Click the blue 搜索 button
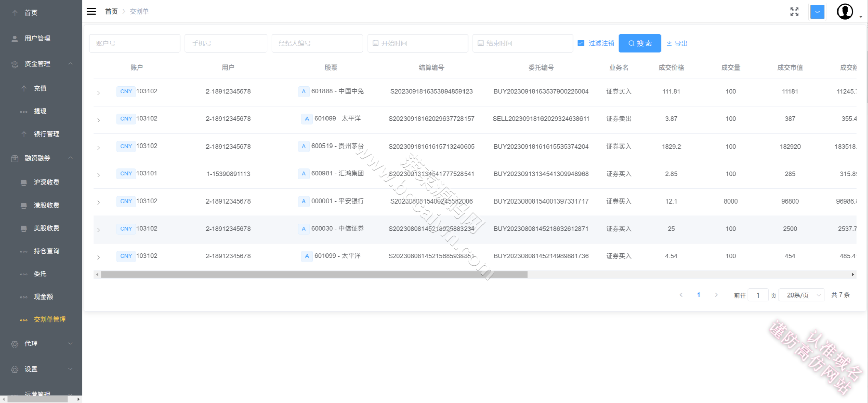This screenshot has width=868, height=403. coord(640,43)
